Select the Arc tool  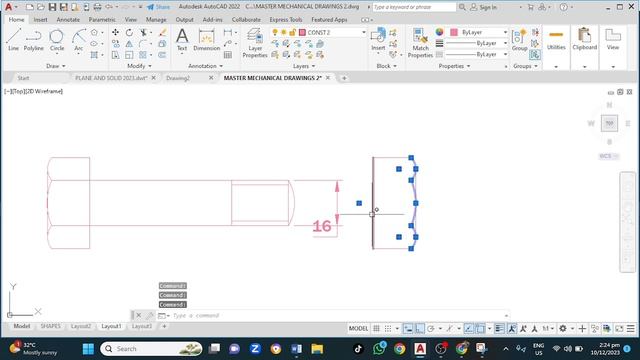tap(78, 40)
